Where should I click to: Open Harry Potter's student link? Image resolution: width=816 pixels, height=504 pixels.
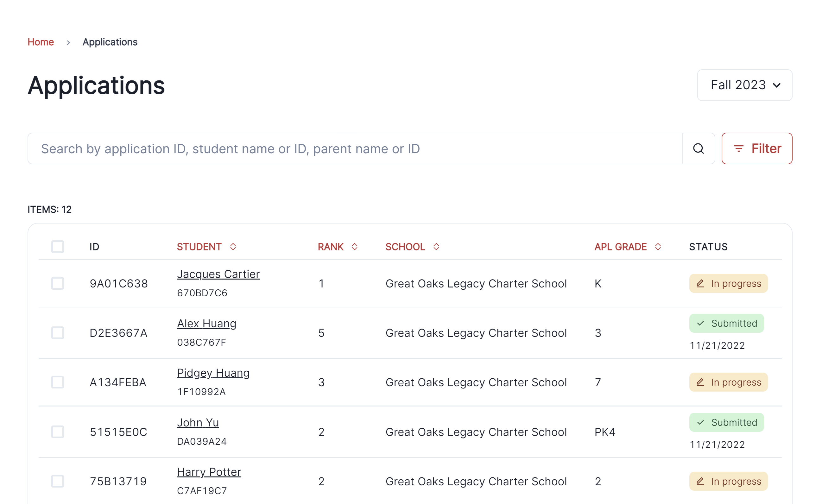point(209,472)
